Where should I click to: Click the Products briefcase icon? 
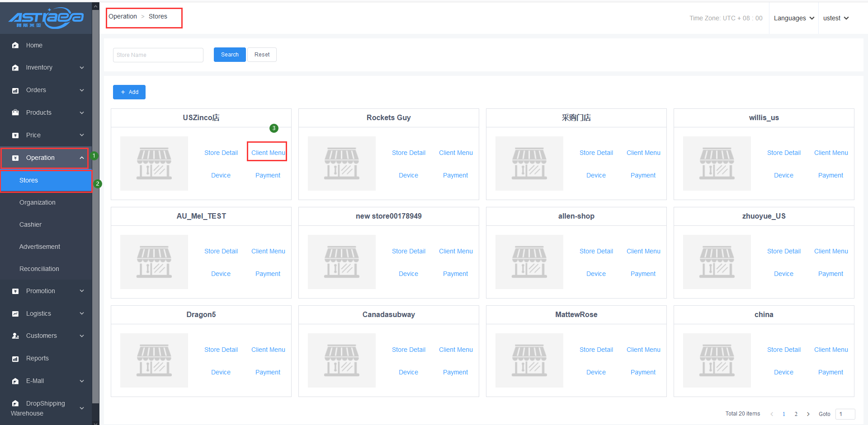point(15,112)
